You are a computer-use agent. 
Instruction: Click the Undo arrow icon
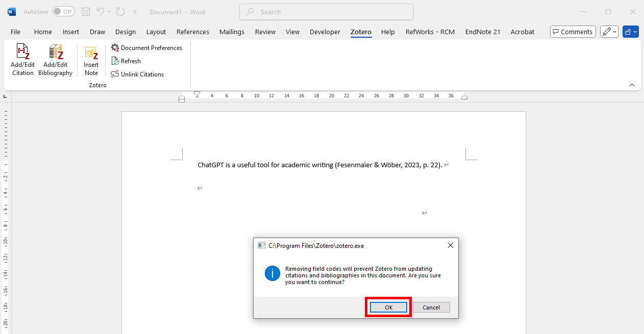(x=101, y=12)
